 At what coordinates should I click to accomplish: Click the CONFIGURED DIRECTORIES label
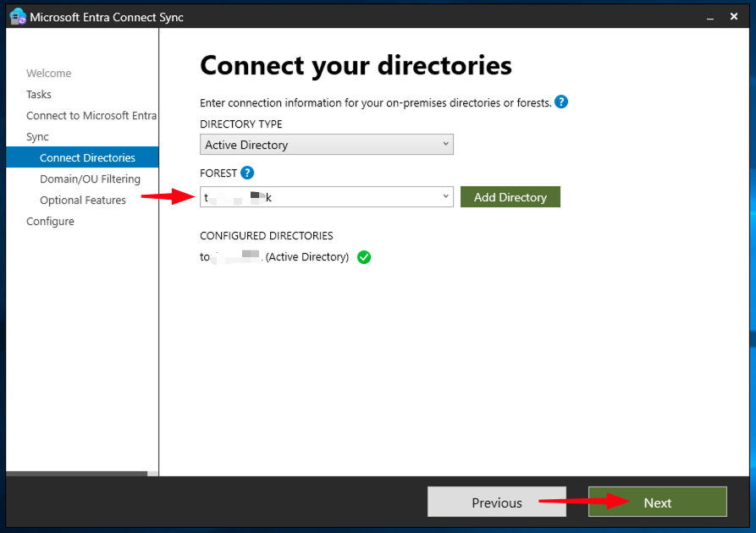(266, 236)
